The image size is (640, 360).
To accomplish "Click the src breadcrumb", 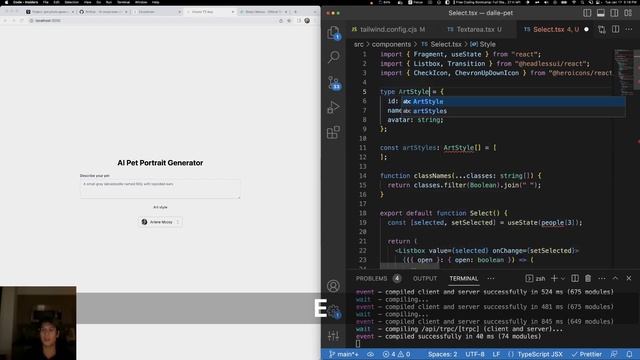I will (358, 44).
